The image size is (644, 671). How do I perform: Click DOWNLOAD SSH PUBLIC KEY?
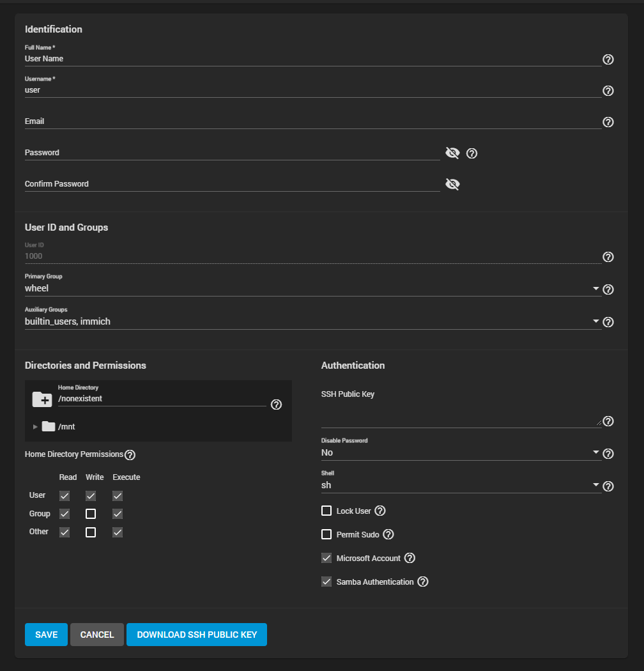[196, 635]
